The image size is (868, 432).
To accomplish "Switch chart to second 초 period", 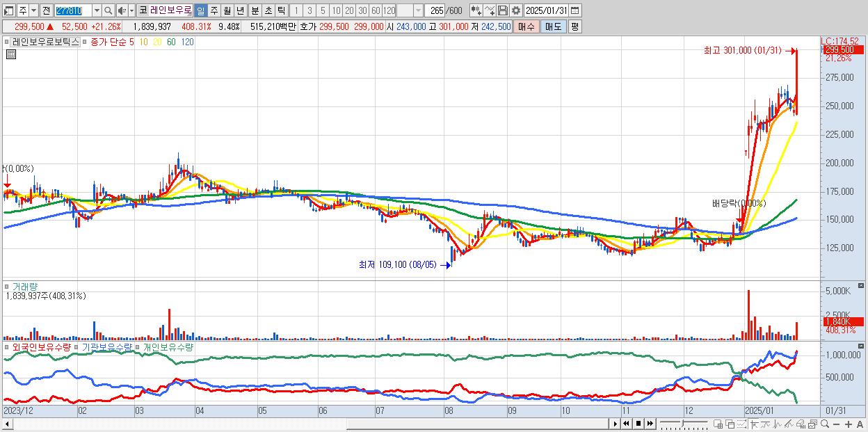I will pos(268,10).
